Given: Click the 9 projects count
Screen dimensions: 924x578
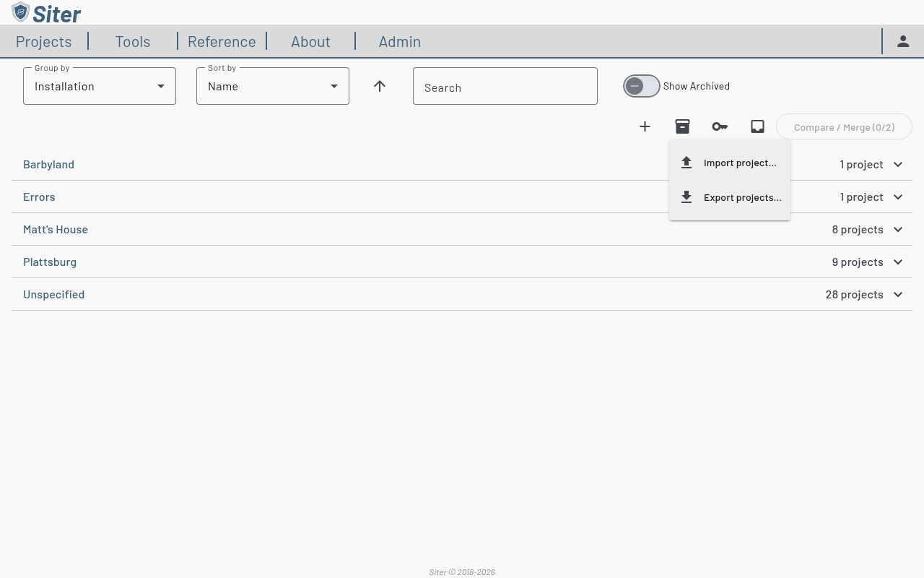Looking at the screenshot, I should [858, 262].
